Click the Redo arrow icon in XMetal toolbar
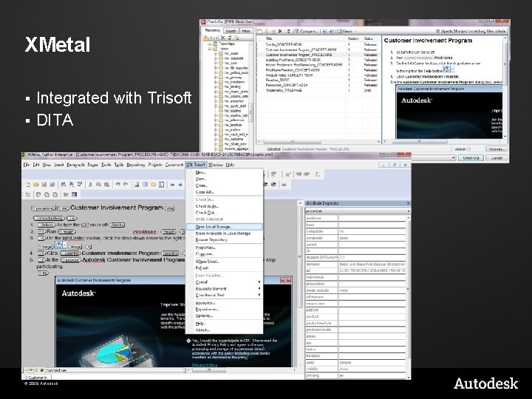The image size is (532, 399). point(126,185)
